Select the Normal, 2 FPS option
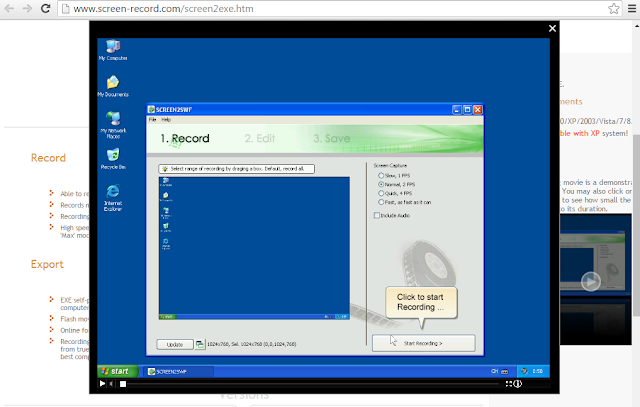Viewport: 640px width, 407px height. coord(396,185)
